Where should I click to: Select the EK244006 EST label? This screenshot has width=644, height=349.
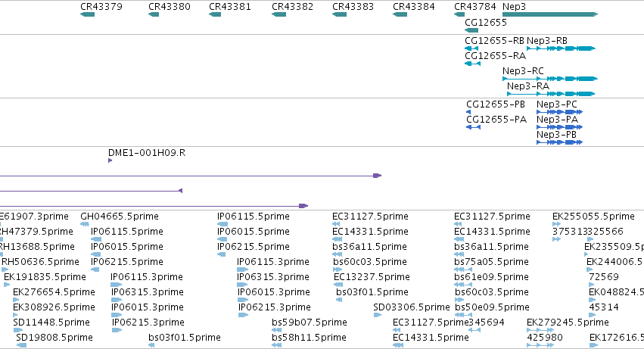(615, 261)
